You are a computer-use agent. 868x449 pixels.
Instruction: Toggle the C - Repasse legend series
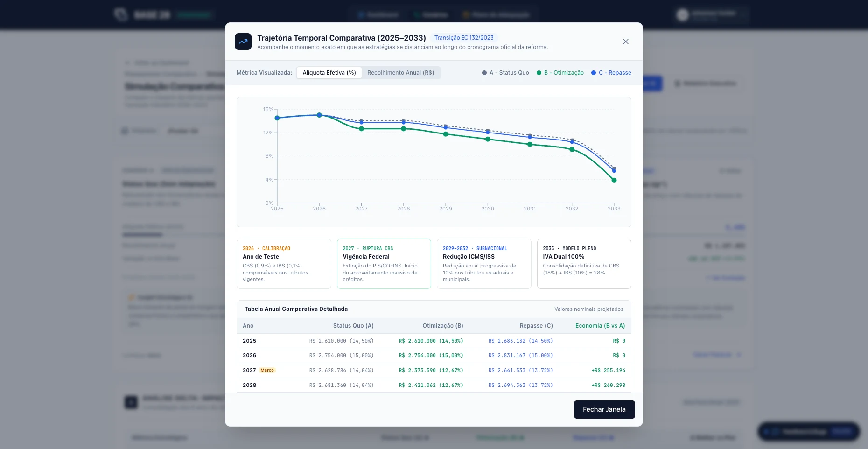[611, 73]
